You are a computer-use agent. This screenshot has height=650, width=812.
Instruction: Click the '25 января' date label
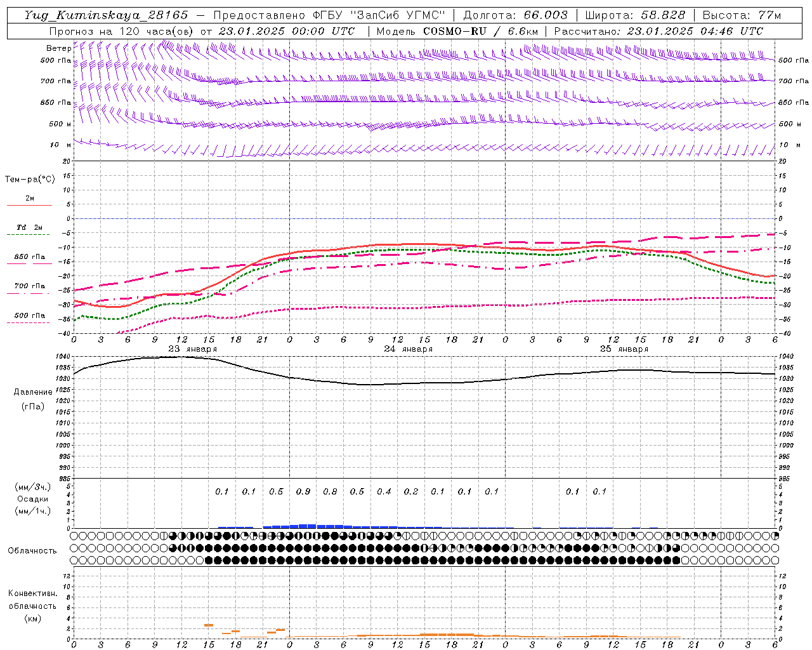click(x=624, y=349)
